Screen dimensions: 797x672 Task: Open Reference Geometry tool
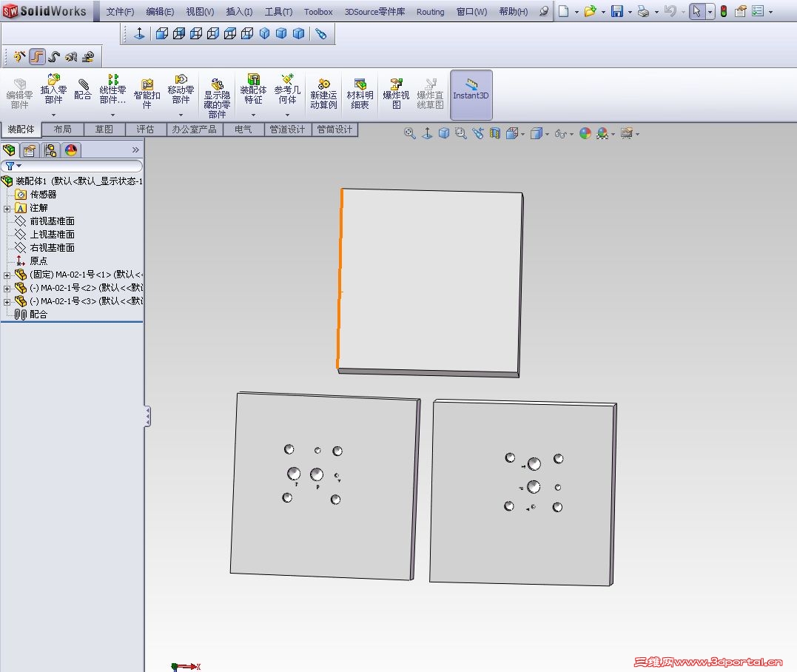tap(287, 90)
